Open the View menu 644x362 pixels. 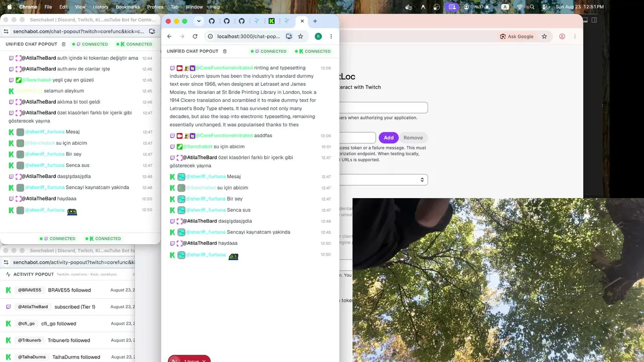[80, 7]
